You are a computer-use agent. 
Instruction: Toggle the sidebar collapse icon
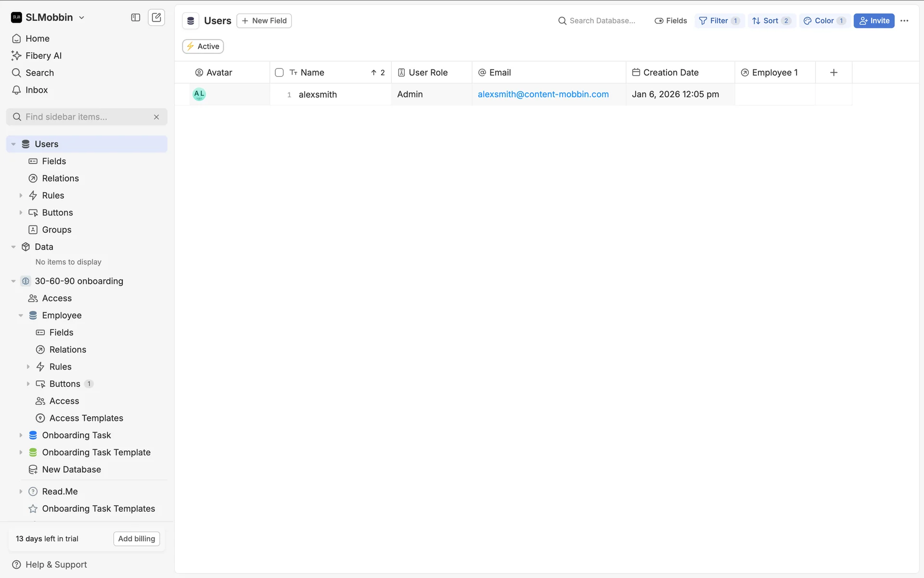pos(136,18)
